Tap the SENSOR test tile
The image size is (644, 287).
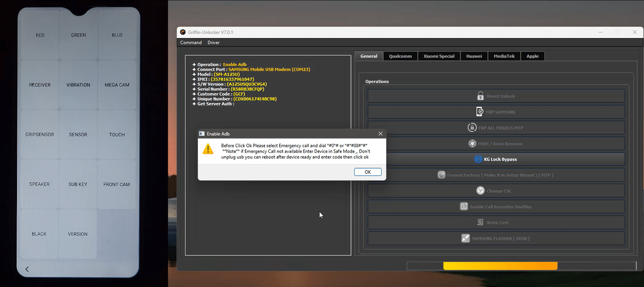click(x=78, y=134)
